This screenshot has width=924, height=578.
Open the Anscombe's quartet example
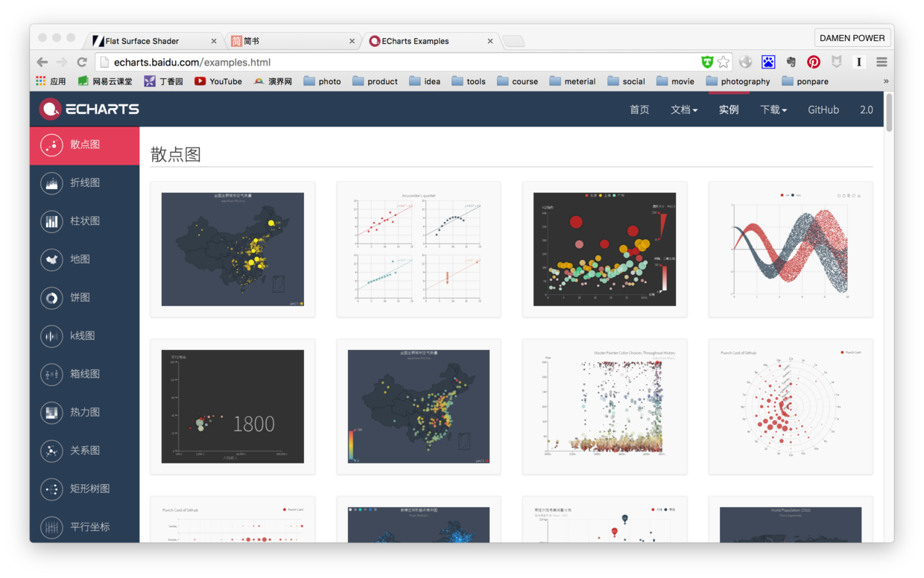coord(418,250)
